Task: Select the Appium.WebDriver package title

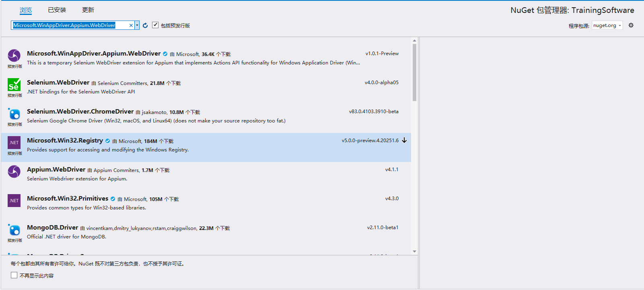Action: (x=56, y=170)
